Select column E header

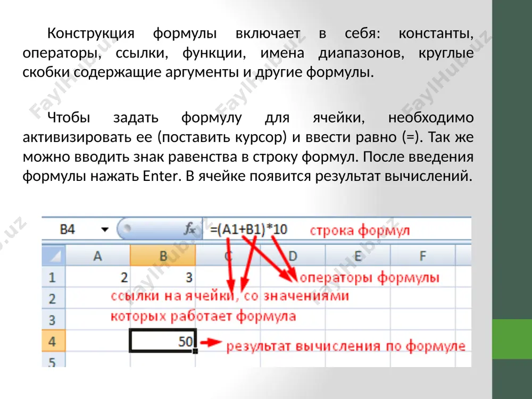coord(358,255)
